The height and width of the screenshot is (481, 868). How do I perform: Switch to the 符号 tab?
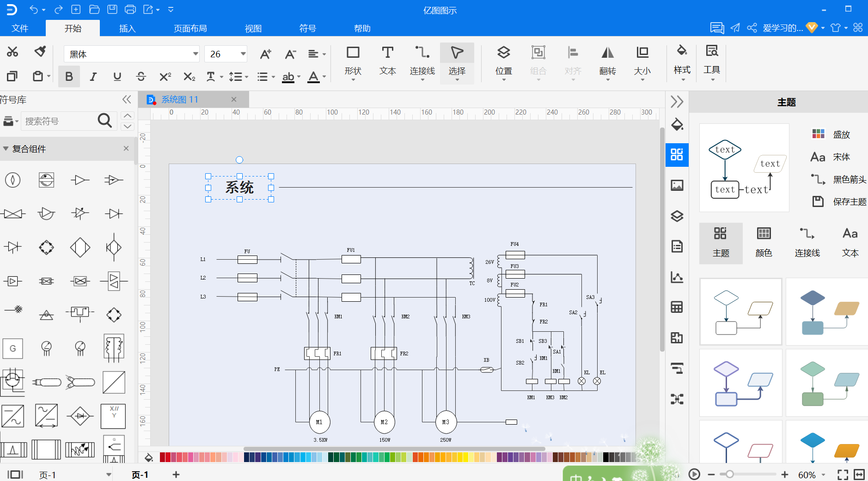(307, 28)
